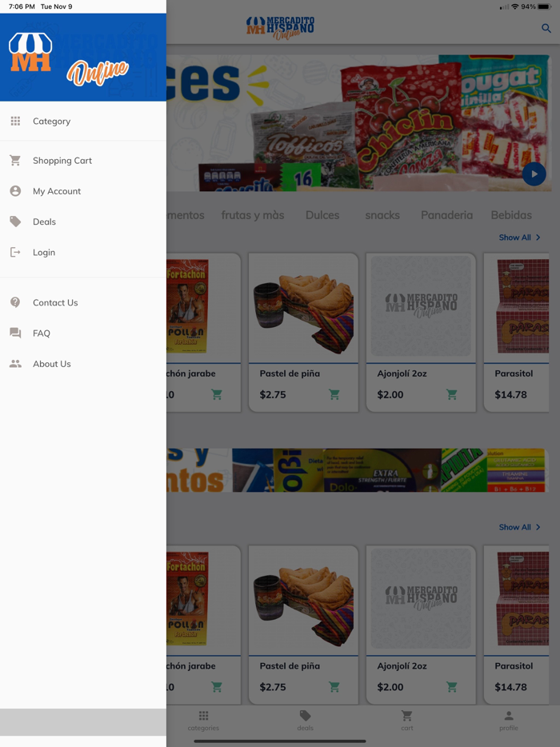Expand second Show All product list
Image resolution: width=560 pixels, height=747 pixels.
pos(519,527)
